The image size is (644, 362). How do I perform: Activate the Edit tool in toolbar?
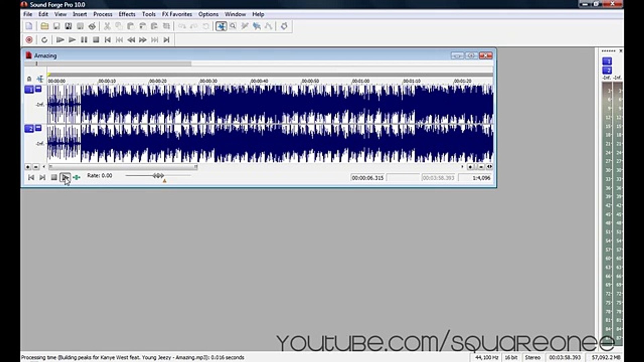coord(221,26)
